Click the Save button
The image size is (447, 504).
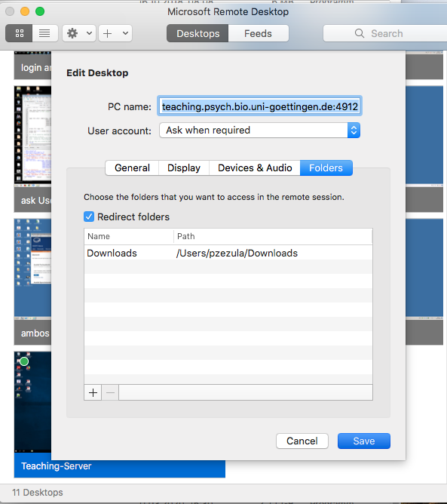click(364, 441)
